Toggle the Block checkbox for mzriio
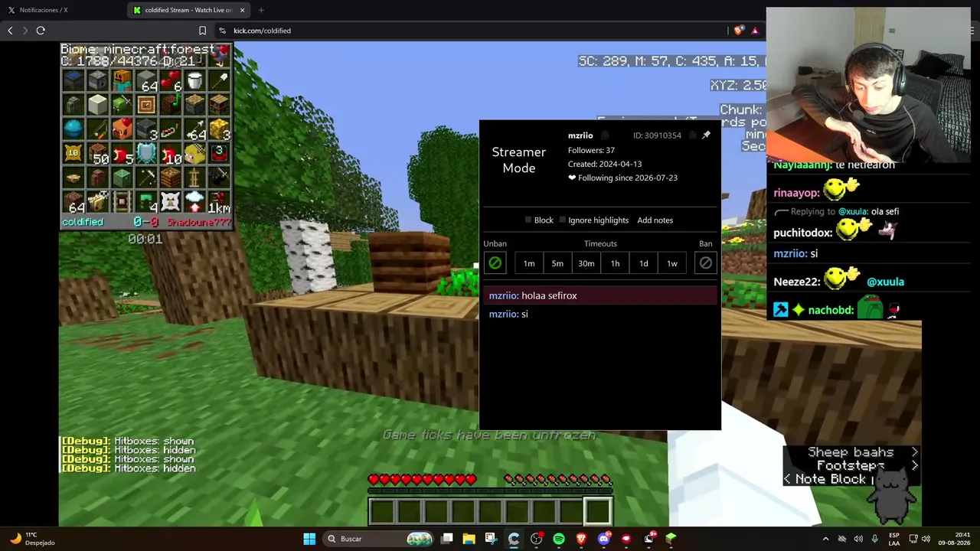The image size is (980, 551). pyautogui.click(x=528, y=220)
